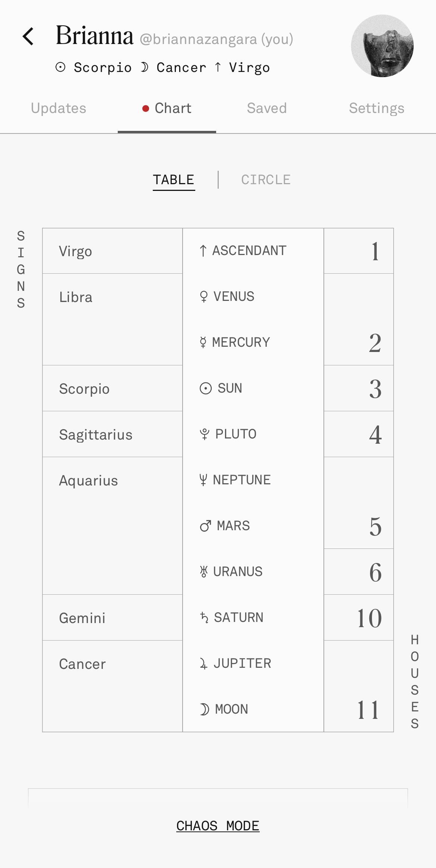The image size is (436, 868).
Task: Tap the Saturn glyph icon
Action: [x=204, y=617]
